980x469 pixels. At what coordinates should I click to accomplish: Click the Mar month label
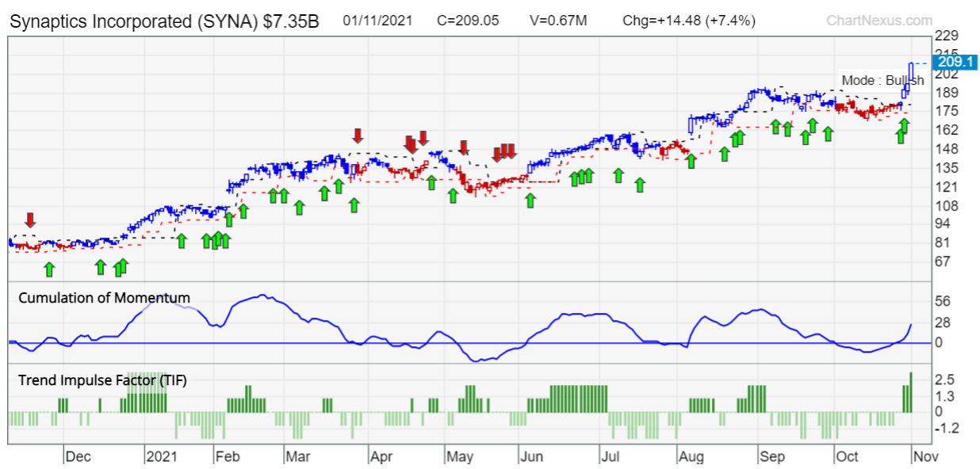point(298,457)
